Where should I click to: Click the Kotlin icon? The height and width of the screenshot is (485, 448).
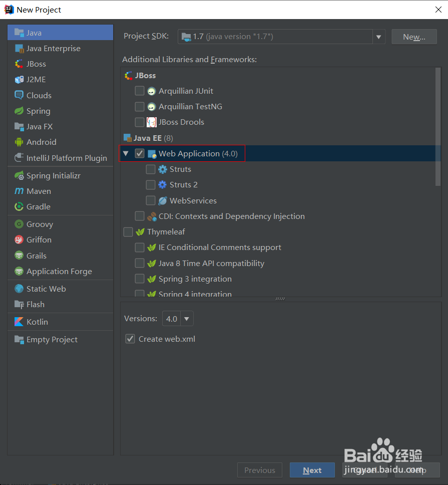pyautogui.click(x=19, y=322)
